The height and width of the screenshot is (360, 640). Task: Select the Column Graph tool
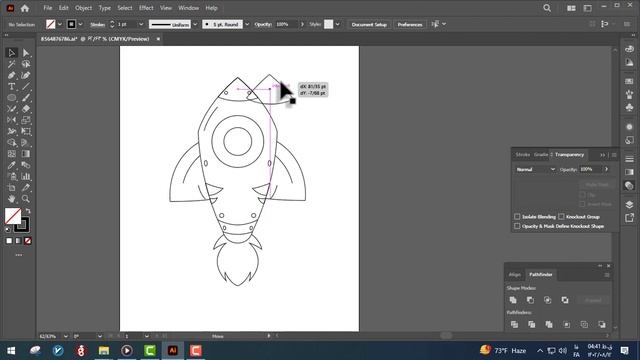point(26,176)
